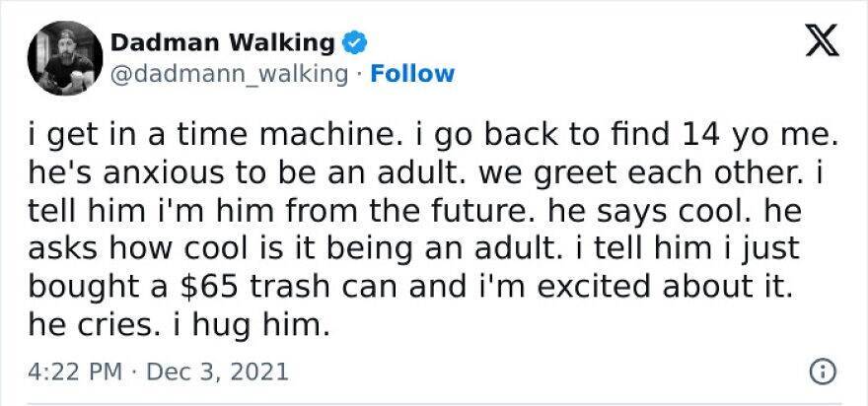This screenshot has width=868, height=406.
Task: Follow the Dadman Walking account
Action: click(x=412, y=74)
